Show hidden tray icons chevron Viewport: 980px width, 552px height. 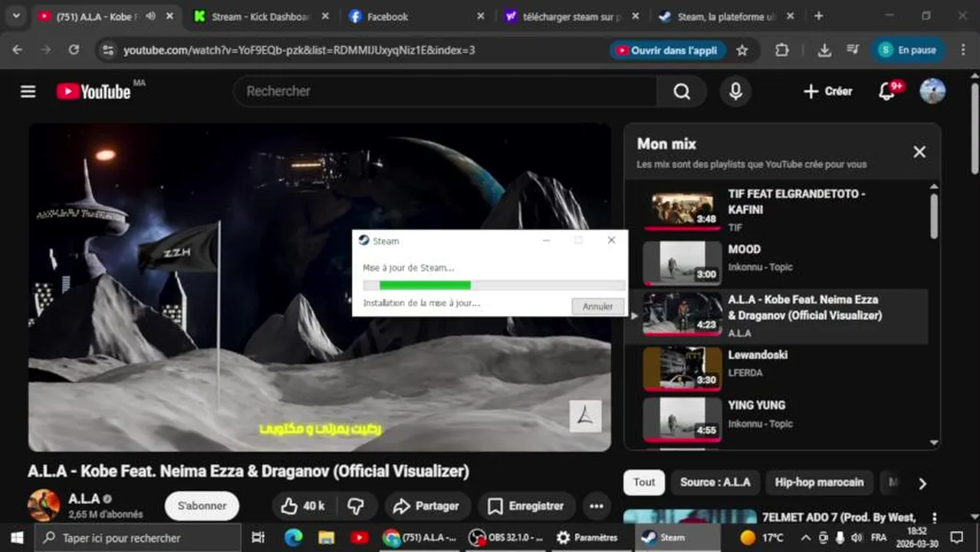[805, 537]
